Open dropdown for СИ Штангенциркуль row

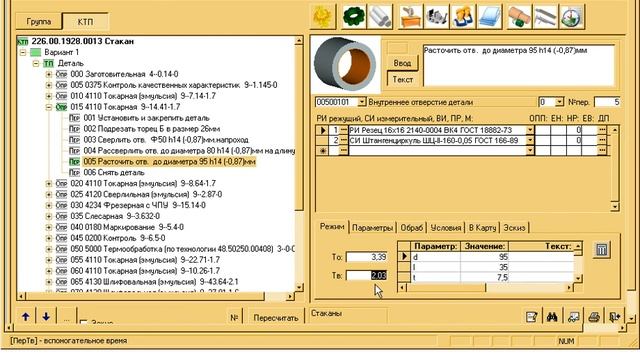(530, 140)
